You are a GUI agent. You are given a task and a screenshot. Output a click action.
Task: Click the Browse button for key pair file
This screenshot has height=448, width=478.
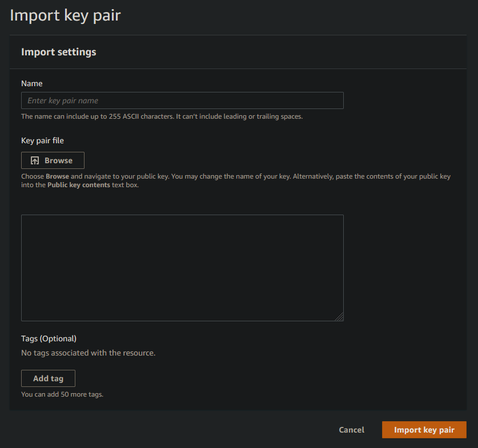tap(53, 160)
